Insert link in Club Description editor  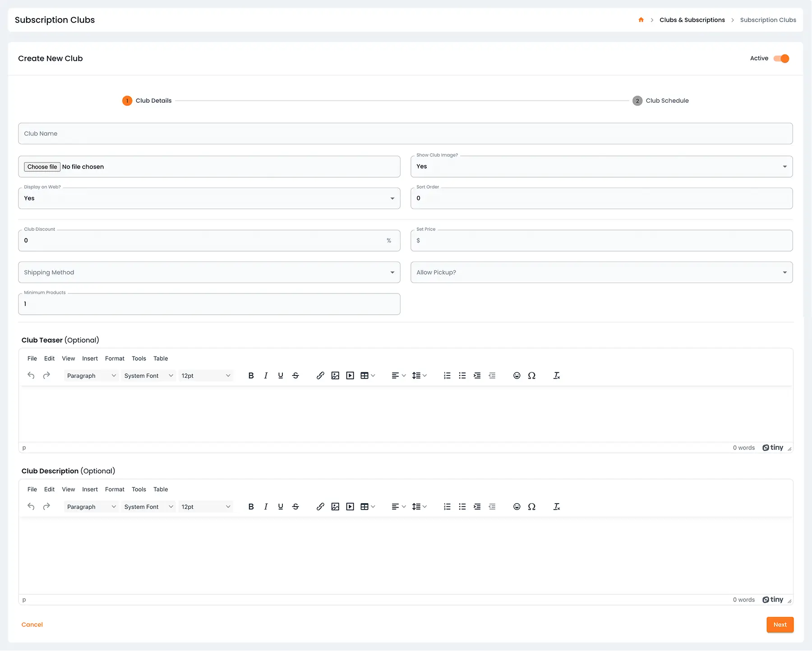click(320, 507)
